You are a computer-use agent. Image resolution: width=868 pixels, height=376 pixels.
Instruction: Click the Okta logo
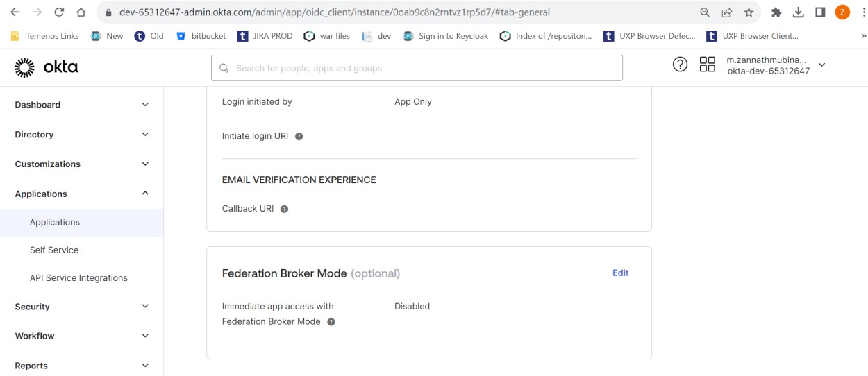47,67
